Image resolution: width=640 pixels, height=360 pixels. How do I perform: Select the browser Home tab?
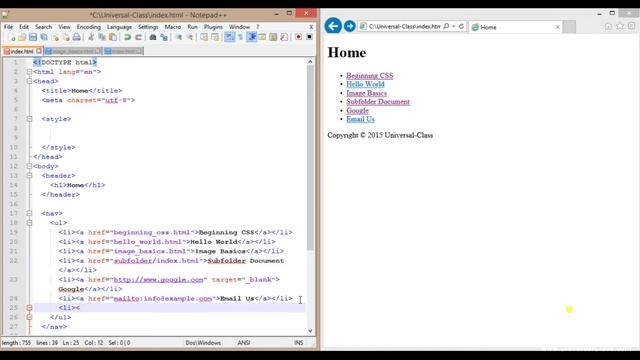click(516, 27)
